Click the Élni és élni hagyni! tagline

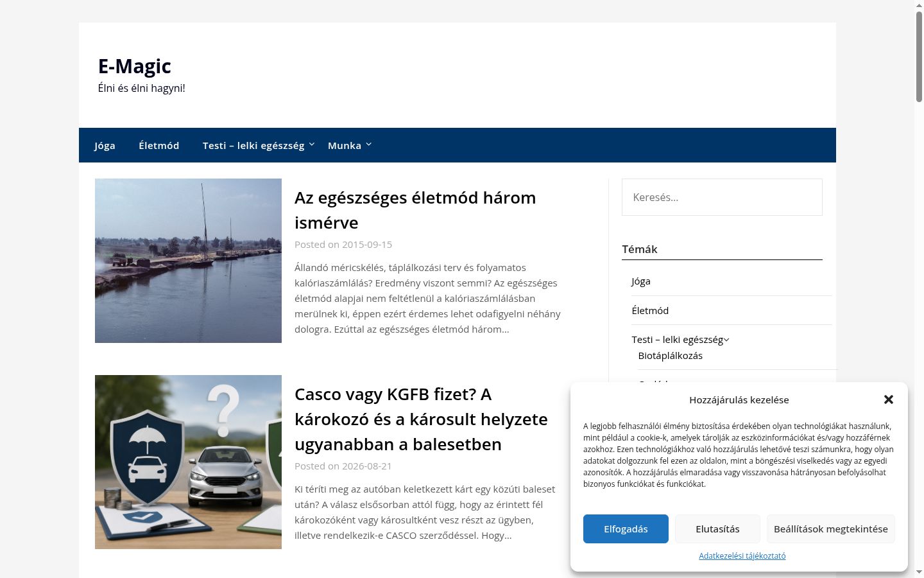pos(141,88)
